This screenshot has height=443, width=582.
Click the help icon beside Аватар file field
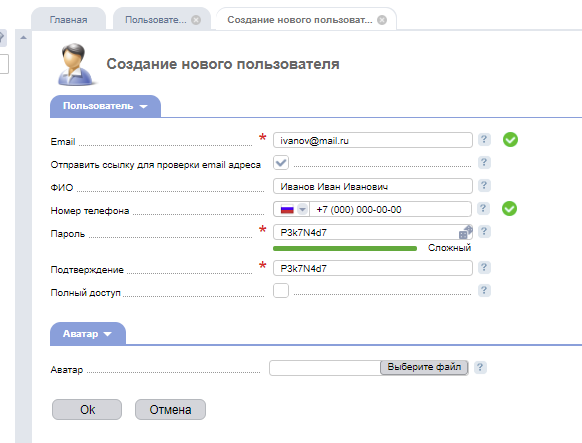tap(480, 367)
